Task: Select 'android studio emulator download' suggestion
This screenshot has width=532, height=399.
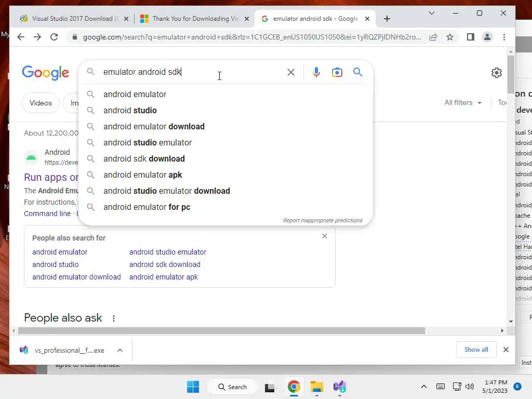Action: point(225,191)
